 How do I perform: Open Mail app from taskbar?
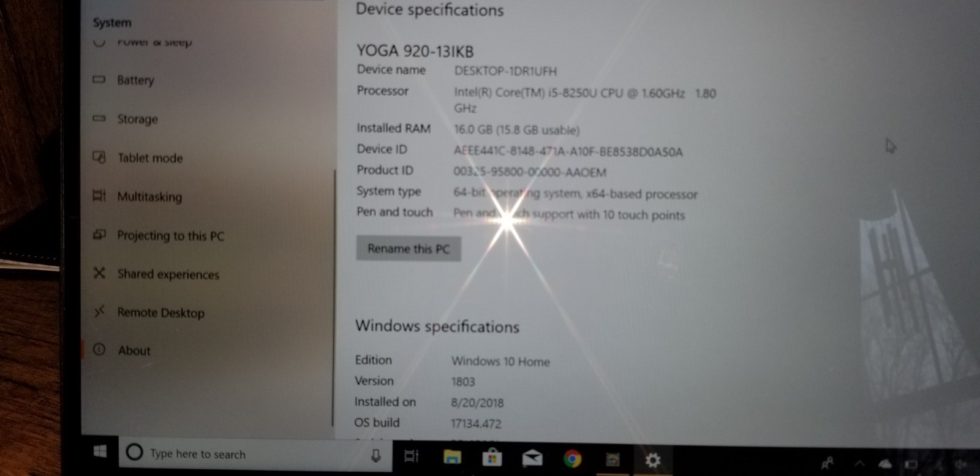[532, 458]
